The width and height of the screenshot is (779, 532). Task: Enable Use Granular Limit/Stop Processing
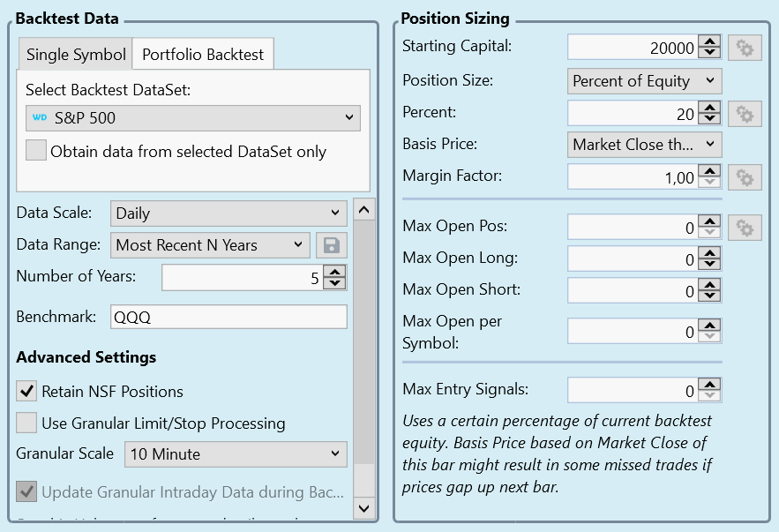(x=27, y=423)
